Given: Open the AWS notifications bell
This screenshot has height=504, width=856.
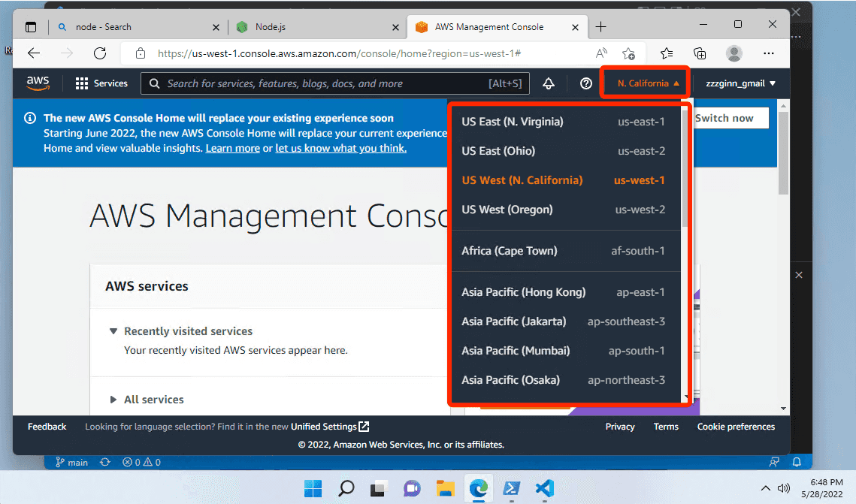Looking at the screenshot, I should [548, 83].
